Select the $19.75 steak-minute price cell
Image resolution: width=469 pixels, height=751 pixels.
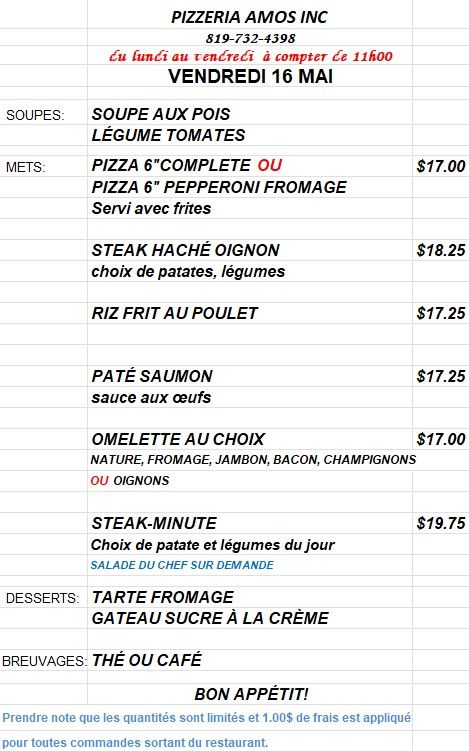(441, 523)
